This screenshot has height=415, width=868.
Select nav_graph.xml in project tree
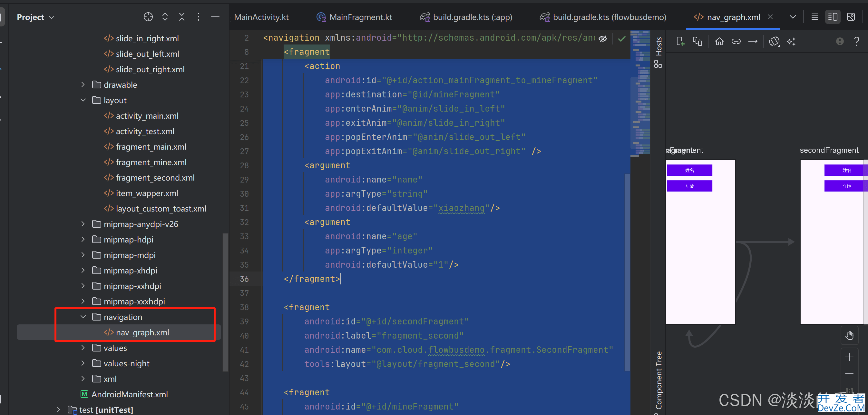(x=136, y=332)
